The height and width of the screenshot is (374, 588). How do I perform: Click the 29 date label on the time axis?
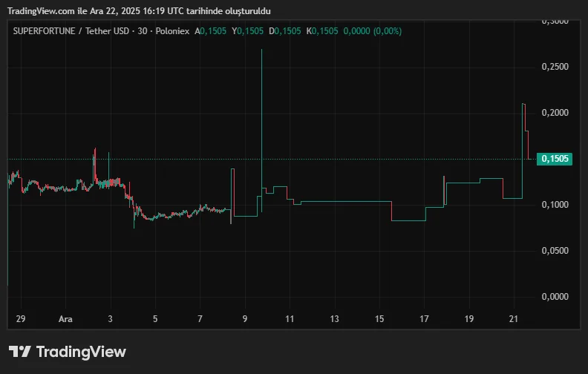click(21, 319)
